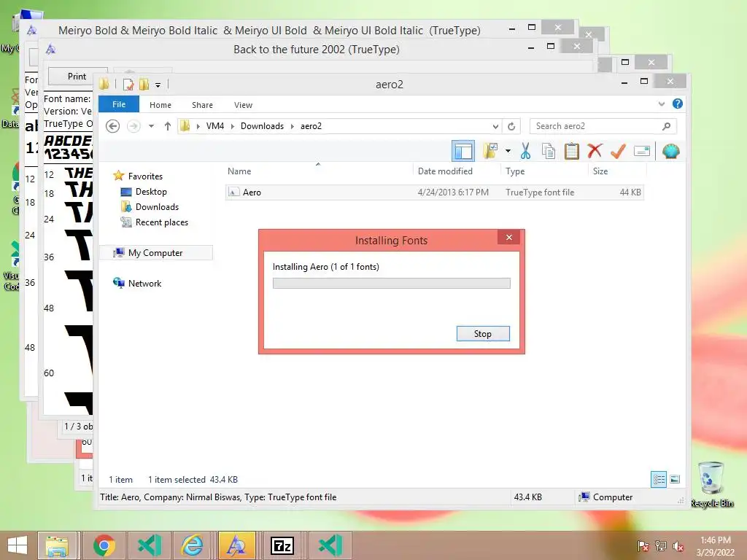This screenshot has width=747, height=560.
Task: Click the search magnifier icon
Action: coord(667,126)
